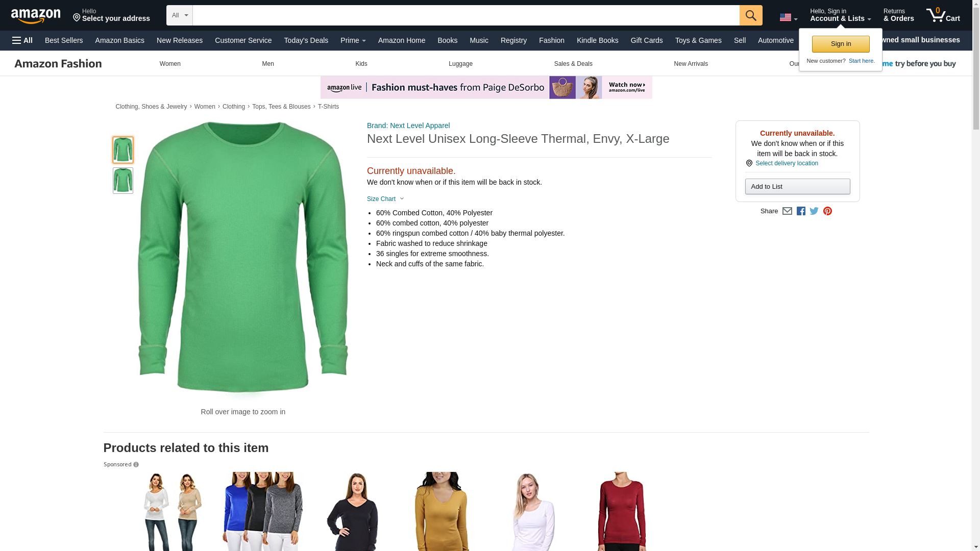Click inside the Amazon search field
The width and height of the screenshot is (980, 551).
point(465,15)
